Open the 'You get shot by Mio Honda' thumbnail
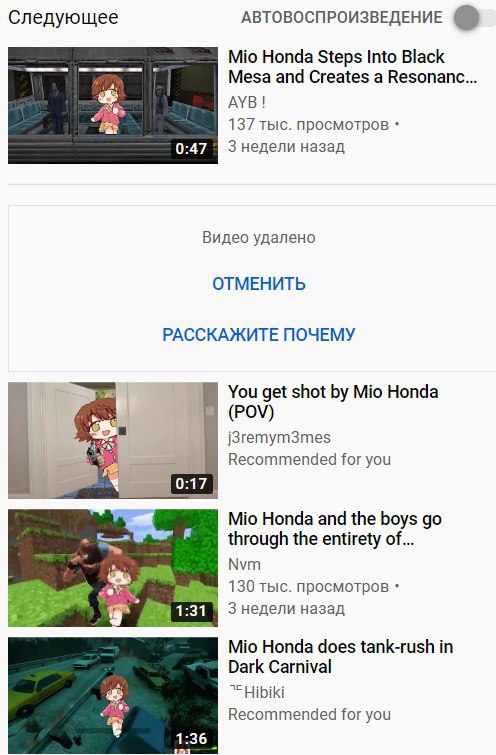The width and height of the screenshot is (496, 755). pyautogui.click(x=113, y=440)
